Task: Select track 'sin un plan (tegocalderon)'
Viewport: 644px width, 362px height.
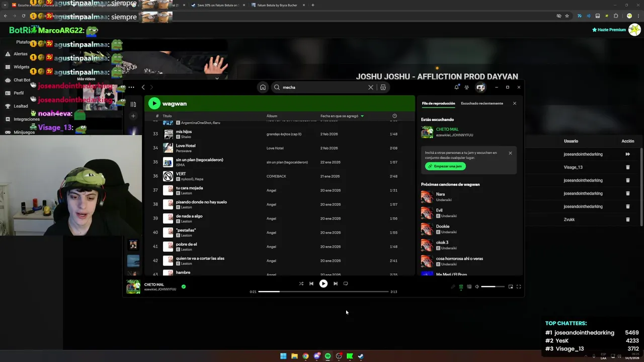Action: point(281,162)
